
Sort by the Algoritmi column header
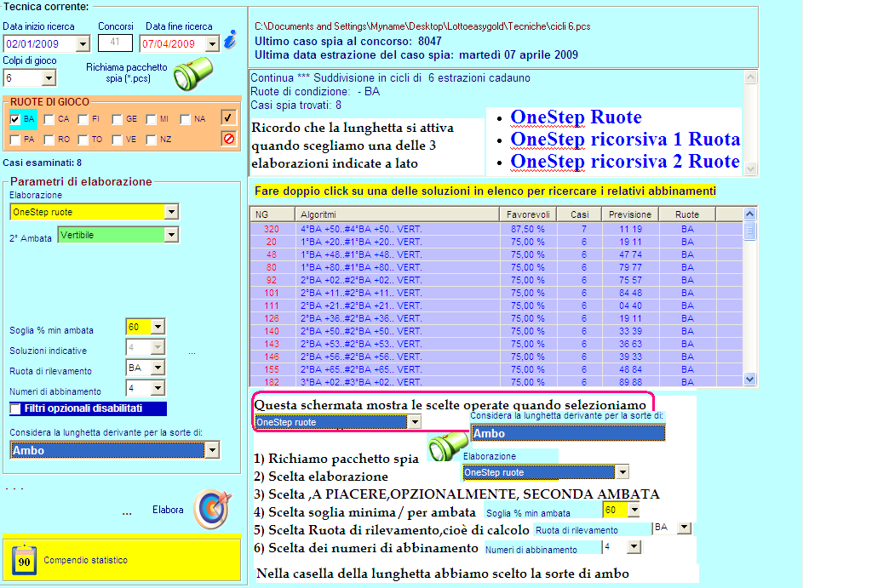tap(397, 214)
